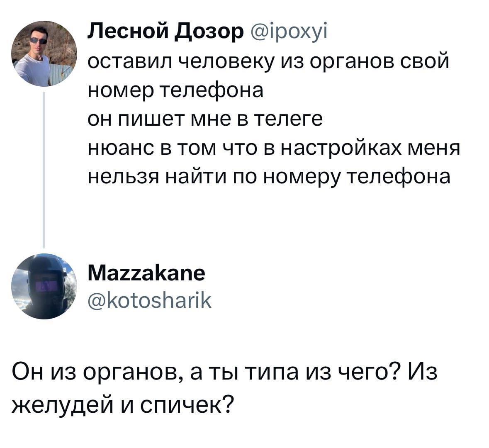Click the Mazzakane display name
The height and width of the screenshot is (448, 489).
[146, 273]
